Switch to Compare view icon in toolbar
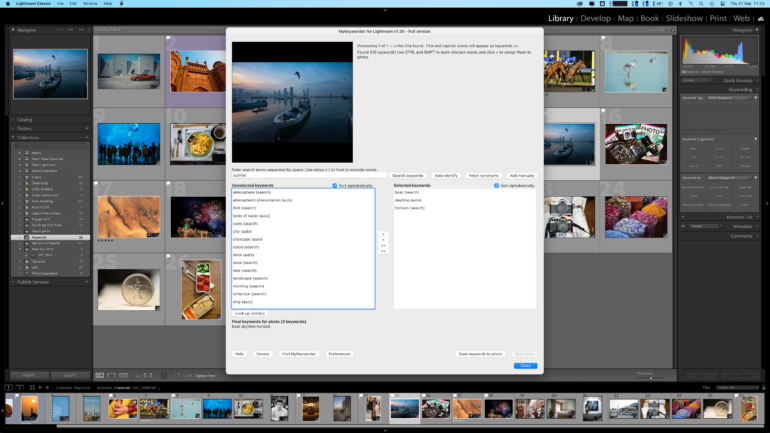 tap(123, 376)
